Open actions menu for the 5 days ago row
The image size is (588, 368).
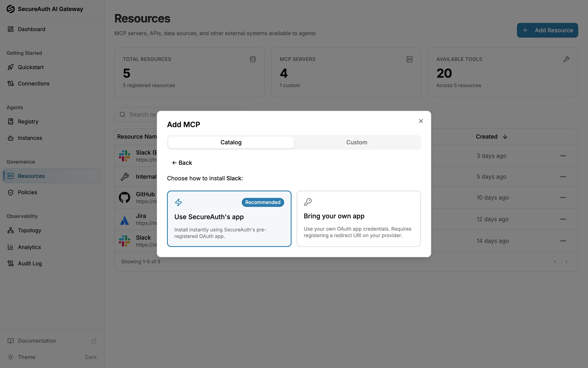coord(563,177)
